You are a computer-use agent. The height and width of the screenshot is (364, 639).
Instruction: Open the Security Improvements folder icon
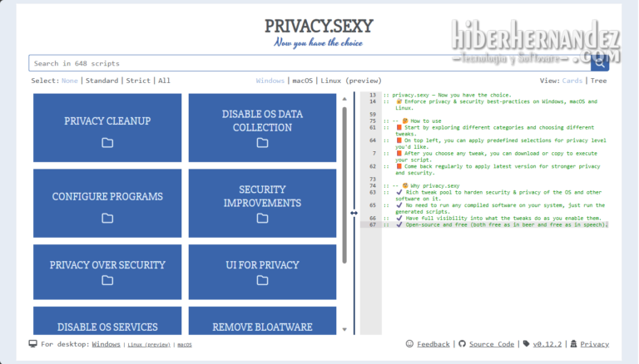click(262, 219)
